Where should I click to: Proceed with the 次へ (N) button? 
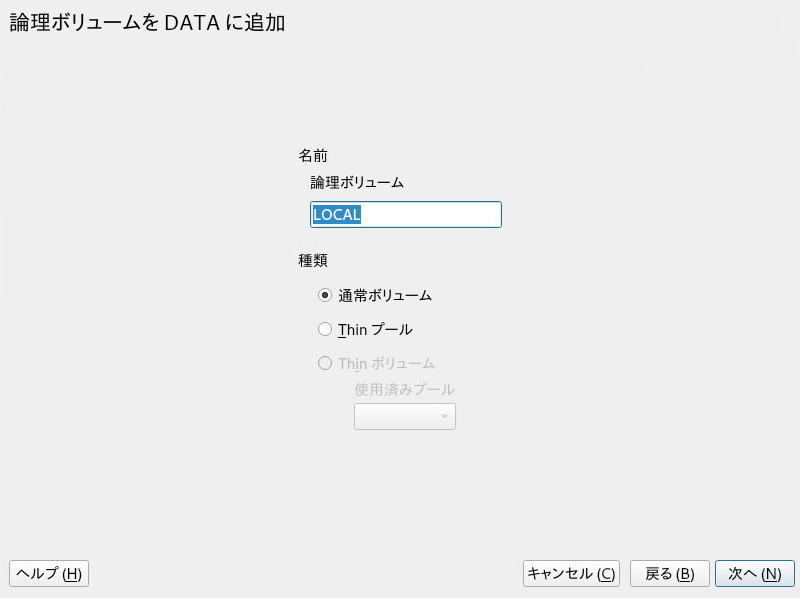pos(755,574)
